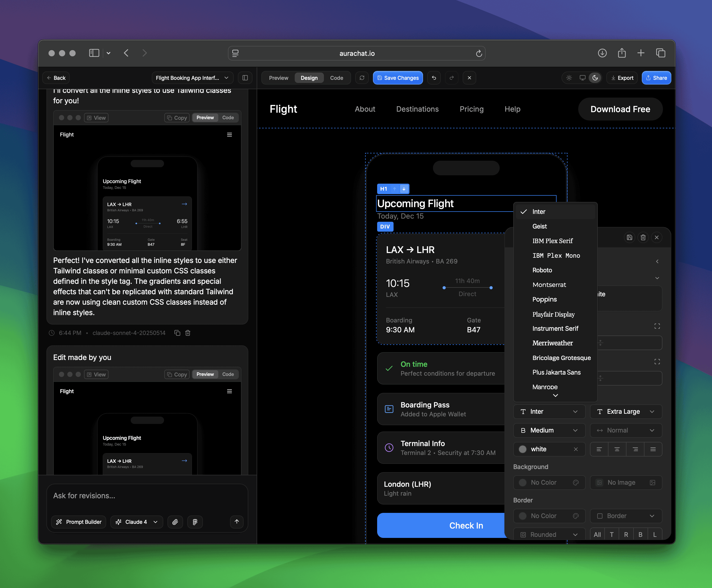Copy message icon next to claude-sonnet timestamp
Image resolution: width=712 pixels, height=588 pixels.
pyautogui.click(x=177, y=333)
